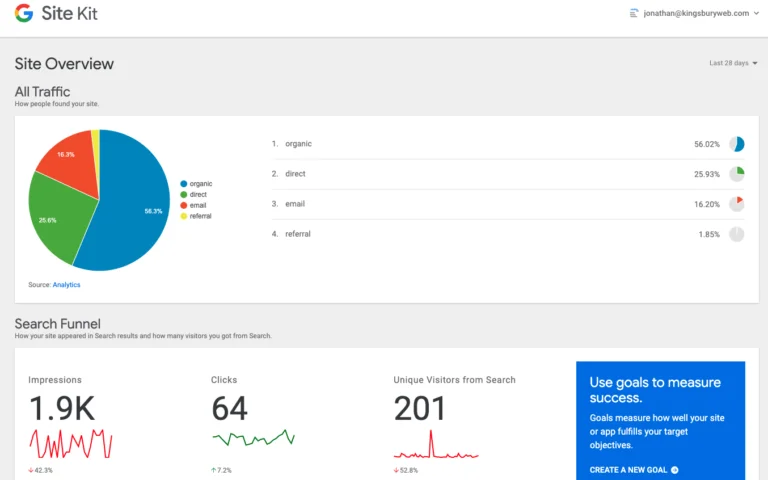
Task: Click the Site Kit title text
Action: tap(70, 13)
